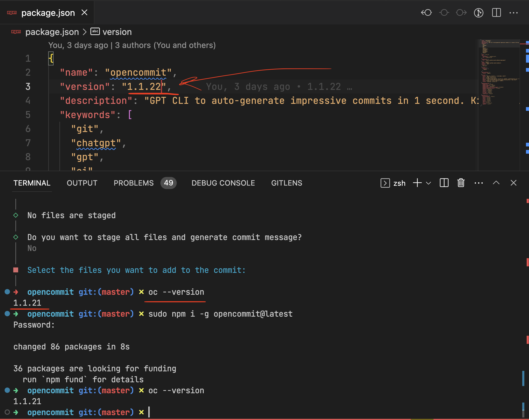Click the terminal input prompt cursor
This screenshot has width=529, height=420.
click(149, 412)
